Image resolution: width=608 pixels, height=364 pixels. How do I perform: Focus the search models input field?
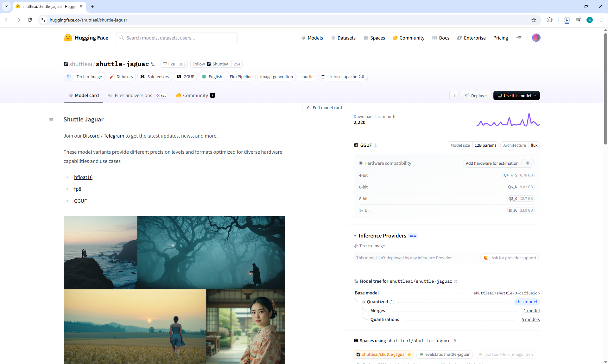point(179,38)
